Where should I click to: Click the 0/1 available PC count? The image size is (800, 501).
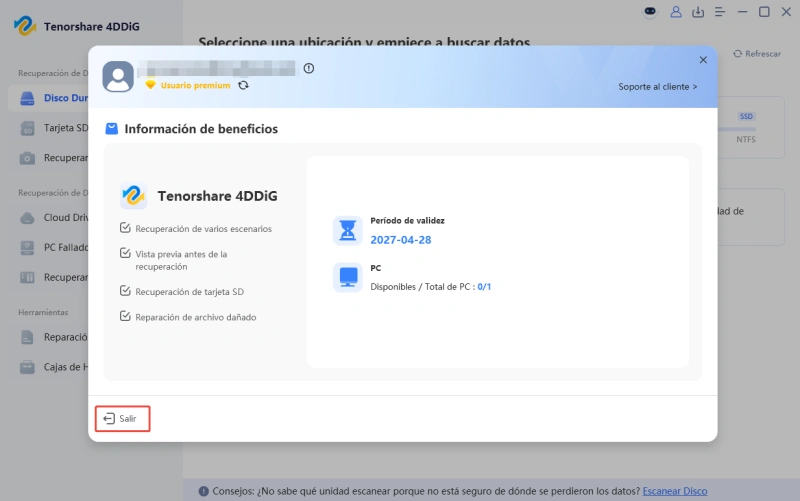pyautogui.click(x=484, y=287)
